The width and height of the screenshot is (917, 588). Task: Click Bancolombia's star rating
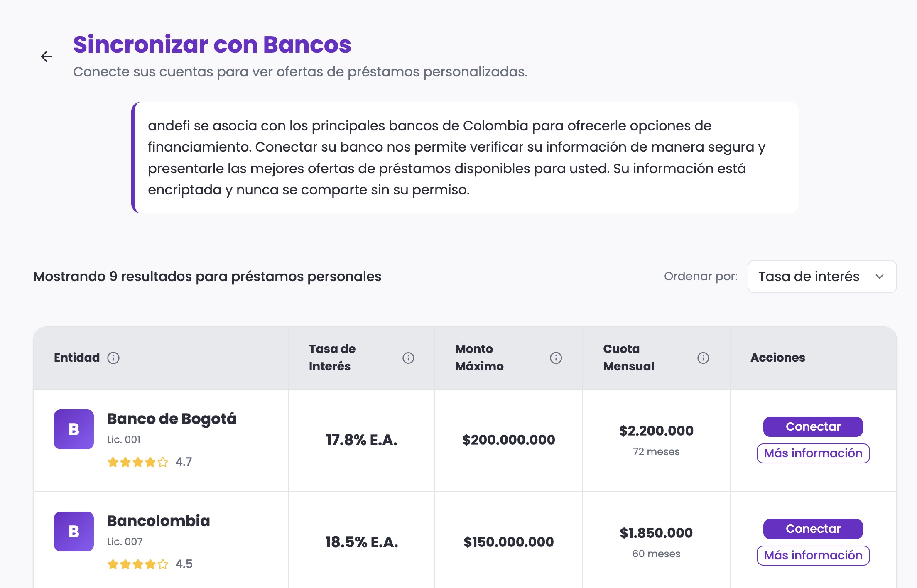pos(137,564)
